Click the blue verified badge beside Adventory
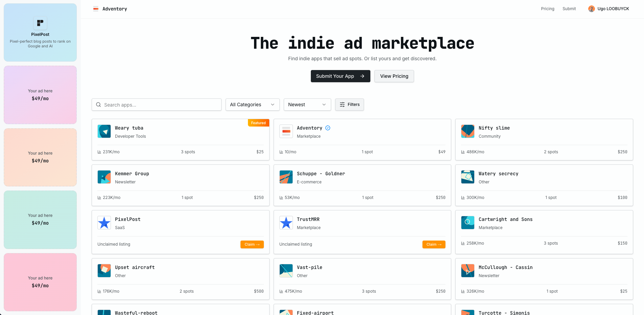The width and height of the screenshot is (644, 315). tap(328, 128)
